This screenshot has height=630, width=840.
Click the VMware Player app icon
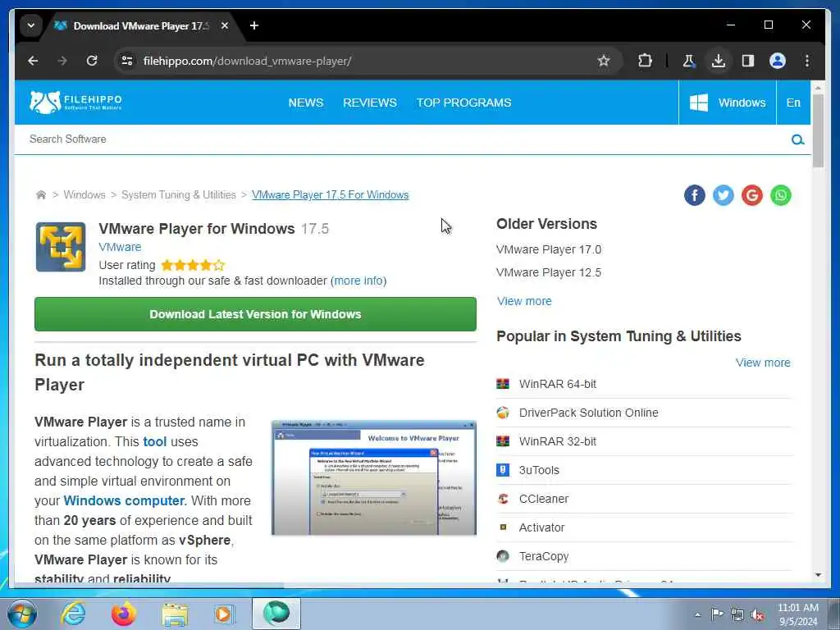coord(61,247)
